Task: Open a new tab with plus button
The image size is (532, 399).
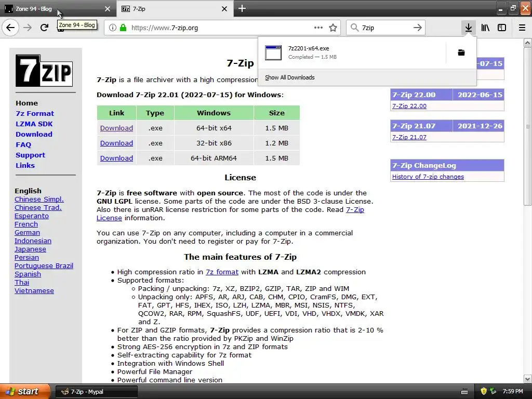Action: [242, 8]
